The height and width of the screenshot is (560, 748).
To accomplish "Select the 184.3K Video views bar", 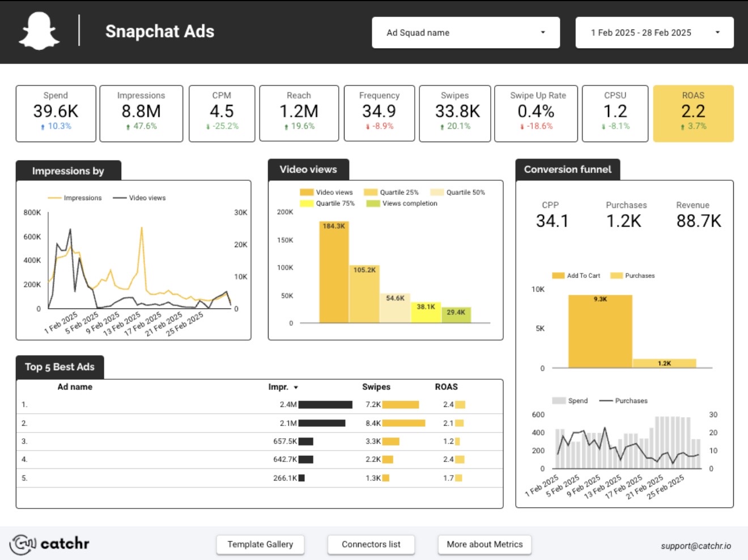I will (x=334, y=272).
